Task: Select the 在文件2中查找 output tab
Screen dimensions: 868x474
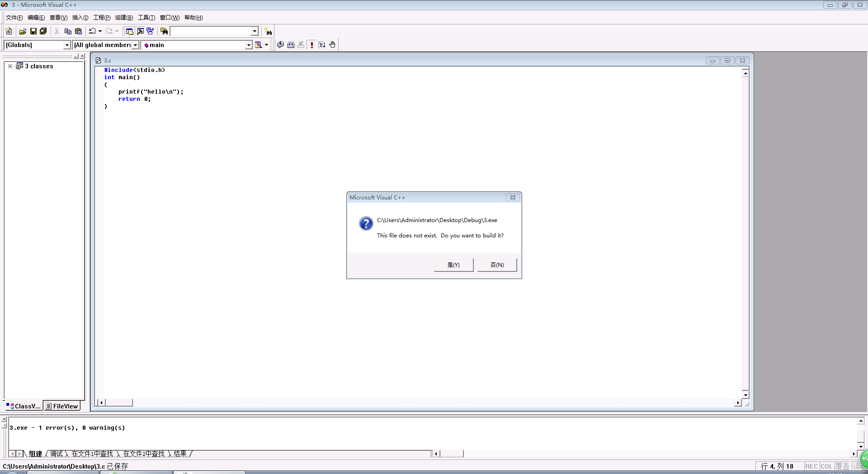Action: click(144, 454)
